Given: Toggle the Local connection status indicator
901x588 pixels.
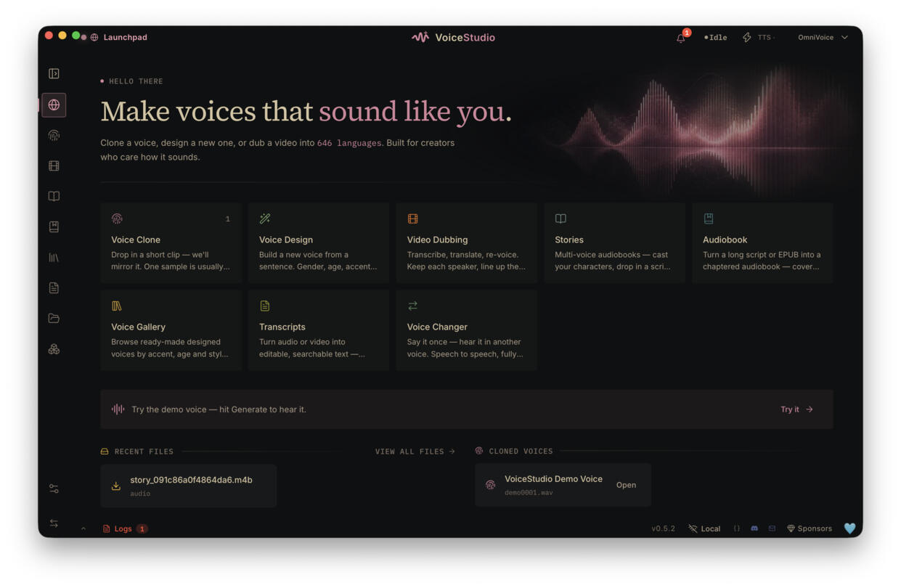Looking at the screenshot, I should (704, 528).
